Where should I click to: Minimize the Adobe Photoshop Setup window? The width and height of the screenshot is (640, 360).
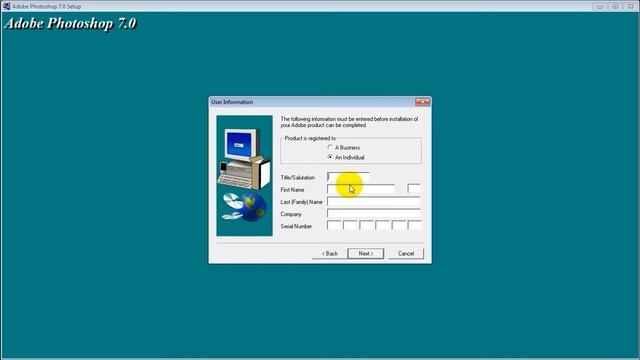tap(600, 6)
